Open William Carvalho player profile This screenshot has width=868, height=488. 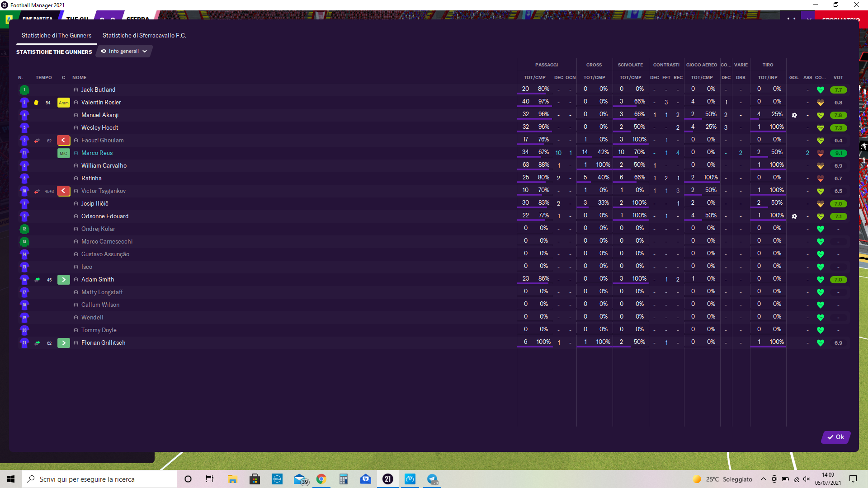104,166
